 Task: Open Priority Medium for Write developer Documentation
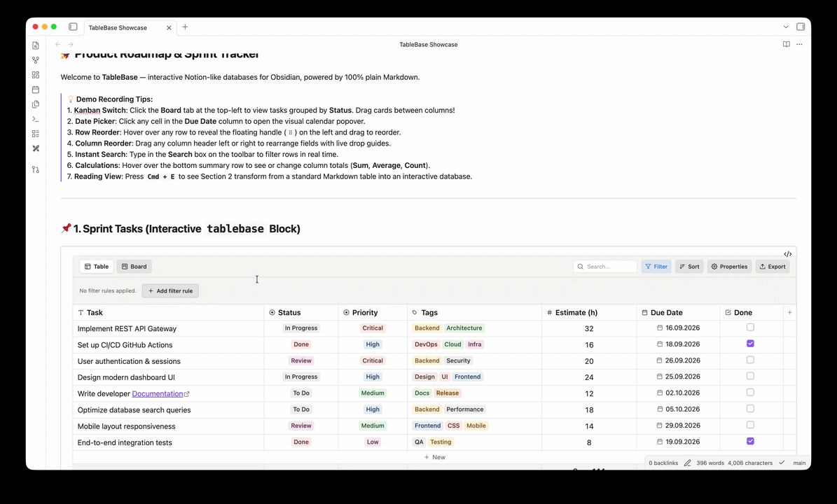coord(373,393)
